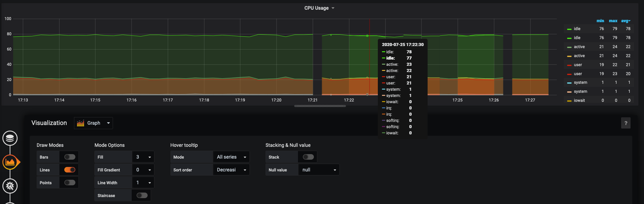
Task: Turn on the Staircase switch
Action: coord(142,195)
